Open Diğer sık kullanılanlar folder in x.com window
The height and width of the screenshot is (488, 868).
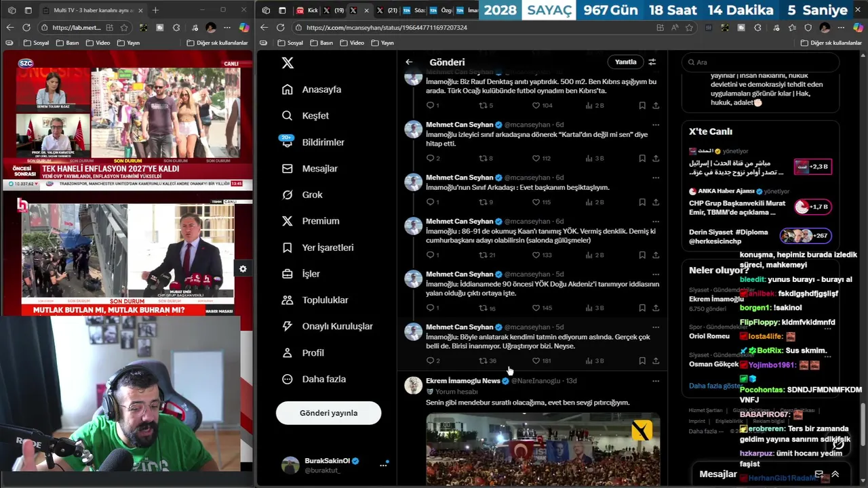pyautogui.click(x=831, y=43)
